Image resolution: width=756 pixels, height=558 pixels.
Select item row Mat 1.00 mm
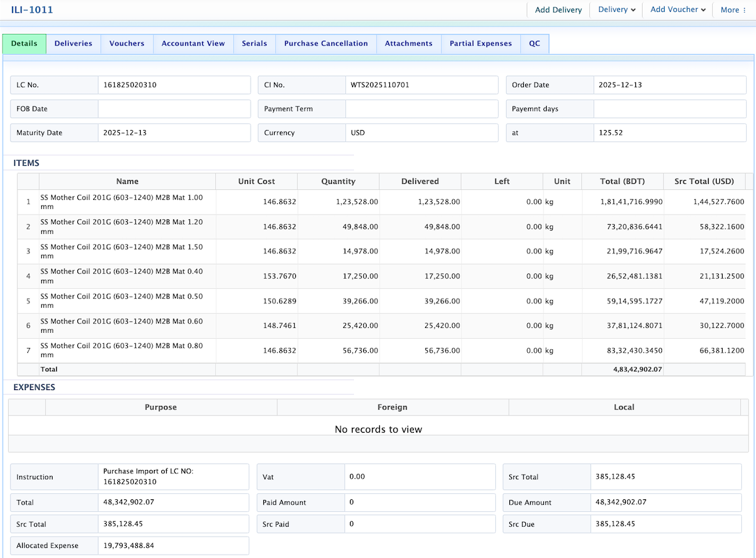click(x=381, y=202)
